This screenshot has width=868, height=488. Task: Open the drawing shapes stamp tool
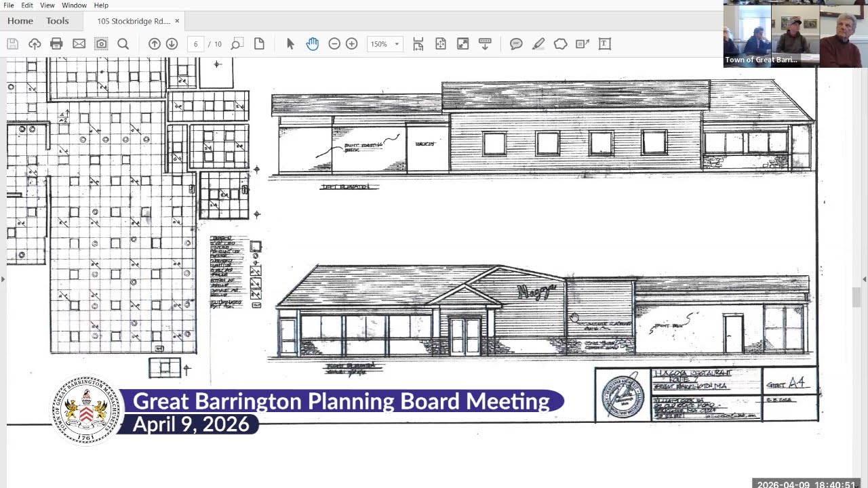[560, 44]
